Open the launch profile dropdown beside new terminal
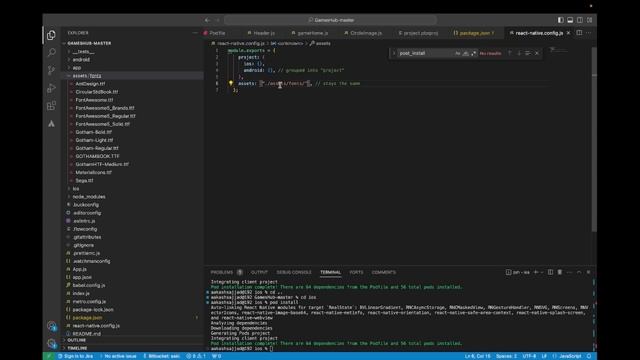 542,272
